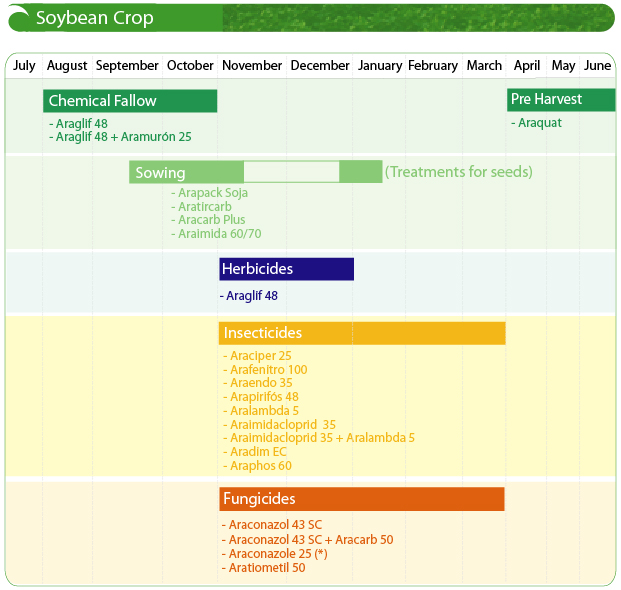This screenshot has height=590, width=621.
Task: Open the Arapack Soja product entry
Action: coord(210,193)
